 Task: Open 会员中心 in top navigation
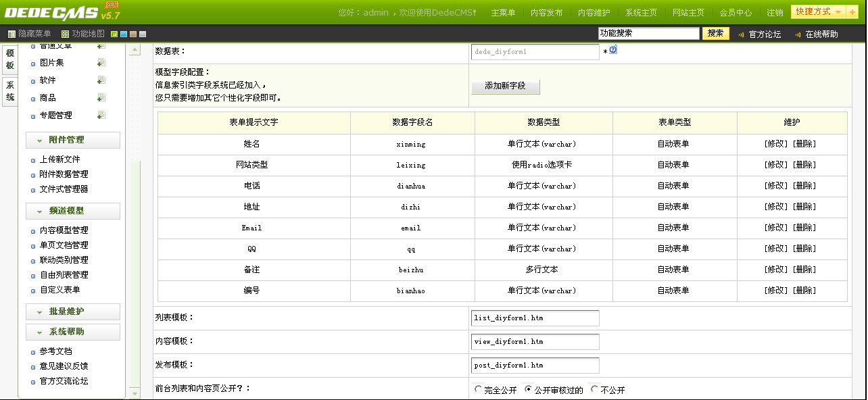(736, 13)
